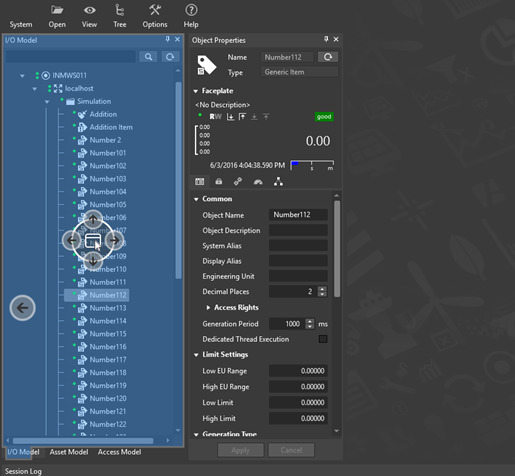Refresh the I/O Model tree
This screenshot has height=476, width=515.
[170, 57]
